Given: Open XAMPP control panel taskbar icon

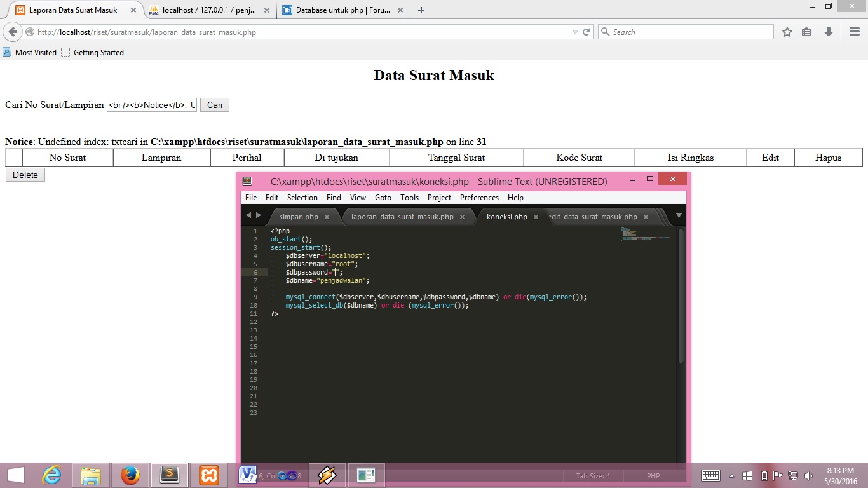Looking at the screenshot, I should tap(209, 475).
